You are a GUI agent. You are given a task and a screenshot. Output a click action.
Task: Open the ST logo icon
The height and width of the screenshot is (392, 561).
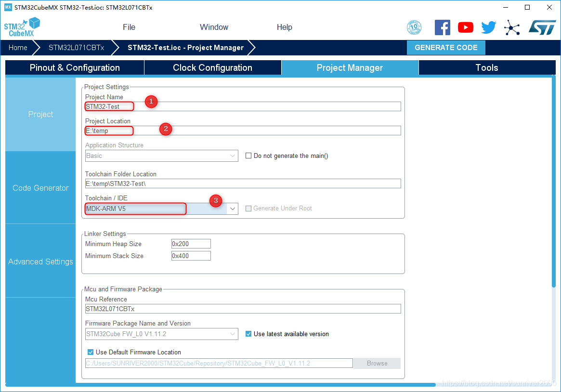click(x=542, y=27)
